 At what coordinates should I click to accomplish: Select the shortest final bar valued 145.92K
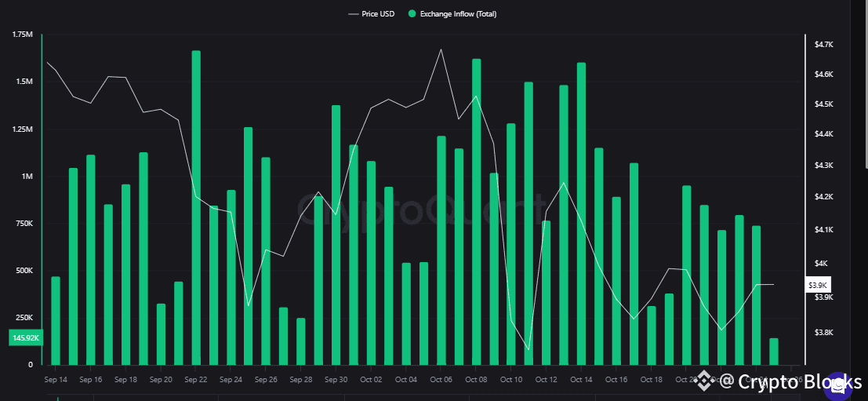pyautogui.click(x=774, y=351)
